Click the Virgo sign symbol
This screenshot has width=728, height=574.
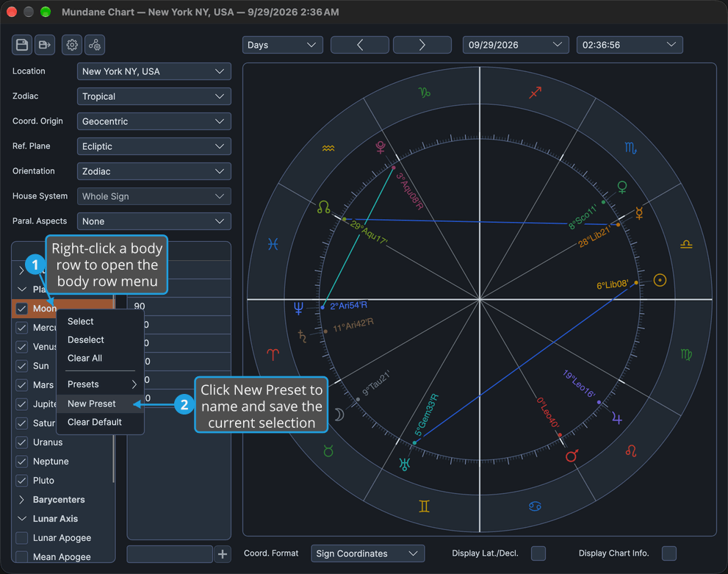pos(686,355)
